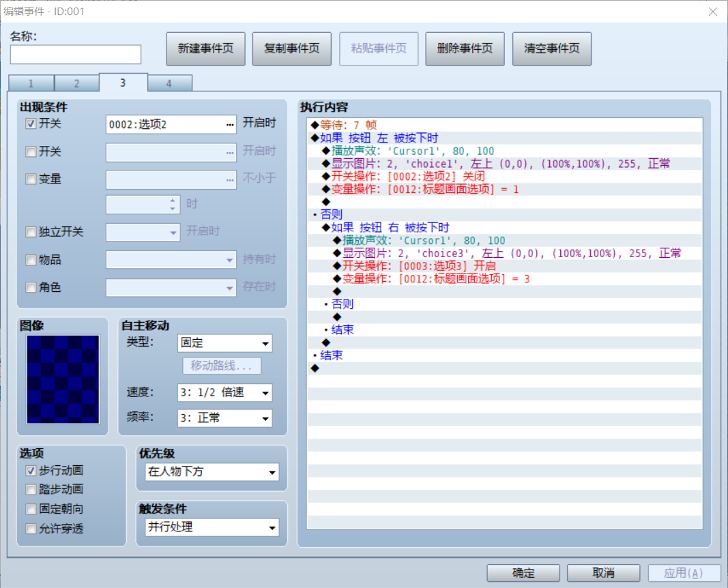
Task: Enable the 变量 condition checkbox
Action: (x=31, y=179)
